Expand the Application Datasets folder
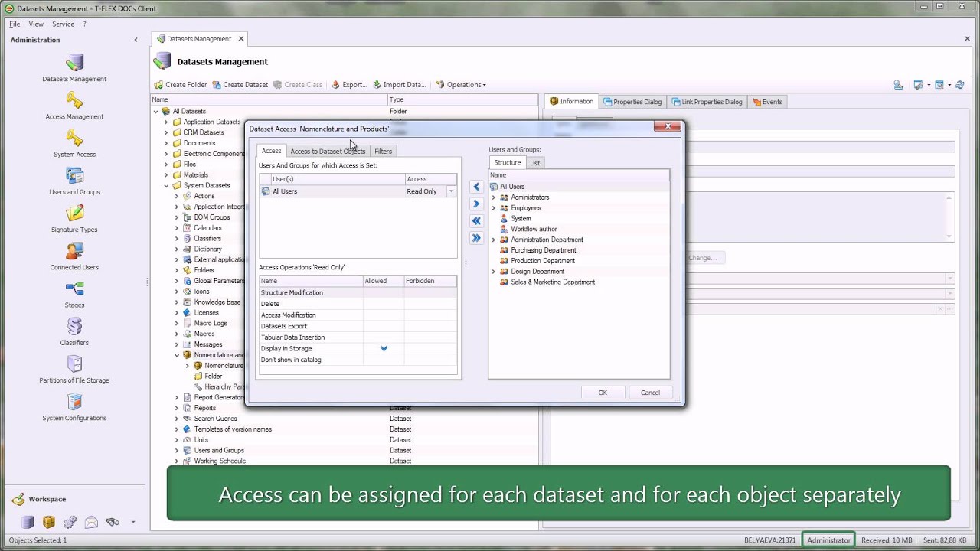This screenshot has width=980, height=551. click(x=166, y=122)
